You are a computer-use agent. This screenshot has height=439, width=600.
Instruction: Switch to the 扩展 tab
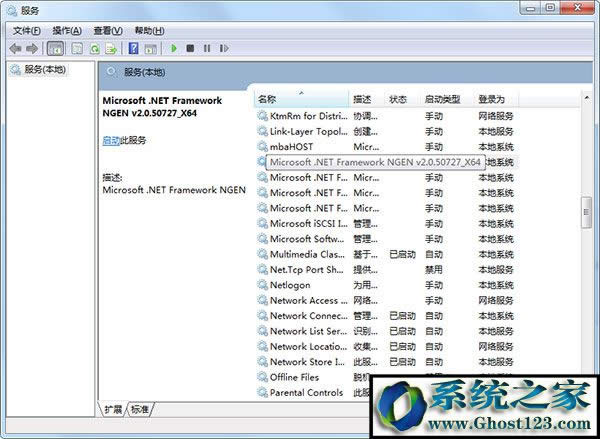pos(114,409)
